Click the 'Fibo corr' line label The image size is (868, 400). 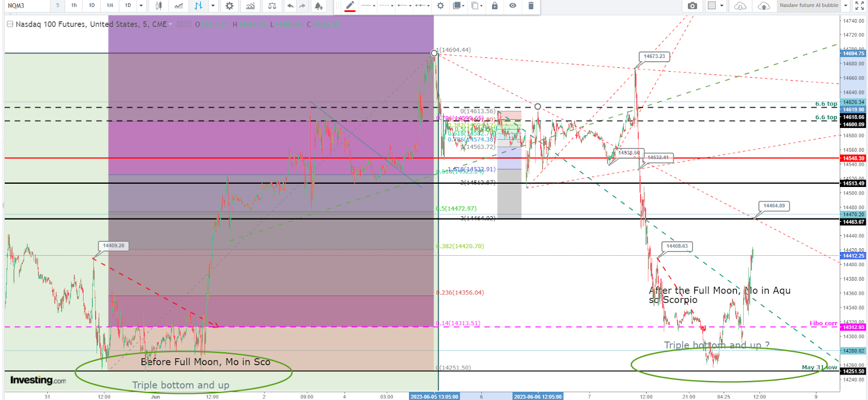(x=823, y=324)
